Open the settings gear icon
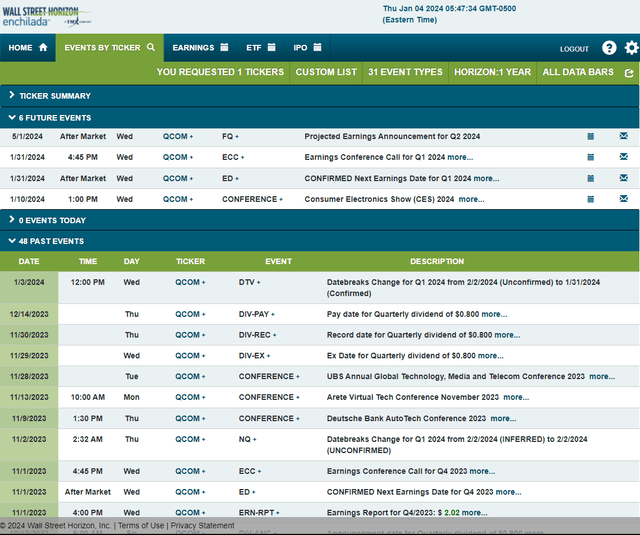 coord(631,48)
